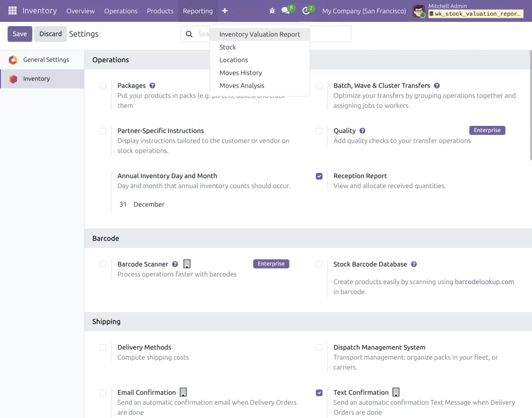This screenshot has width=532, height=418.
Task: Open the apps grid home menu
Action: click(x=12, y=11)
